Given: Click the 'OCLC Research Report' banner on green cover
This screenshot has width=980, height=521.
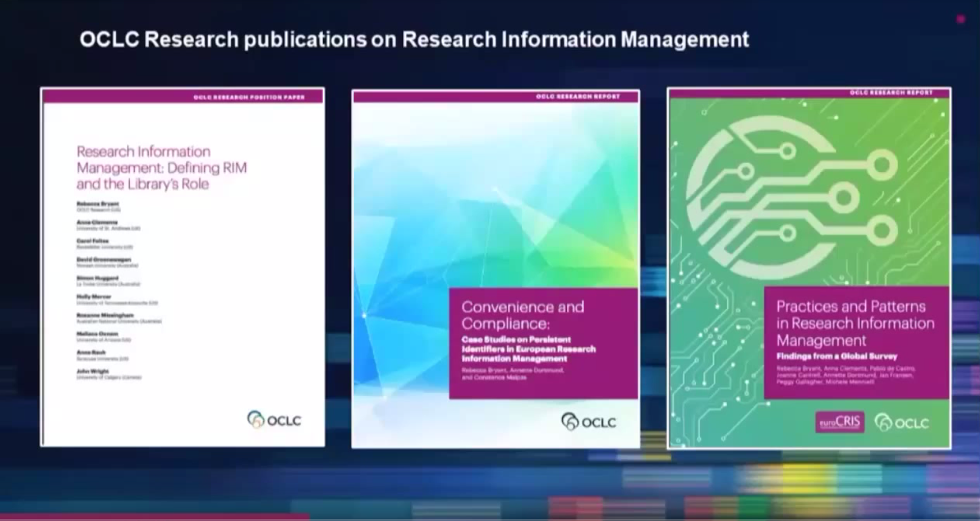Looking at the screenshot, I should click(891, 93).
